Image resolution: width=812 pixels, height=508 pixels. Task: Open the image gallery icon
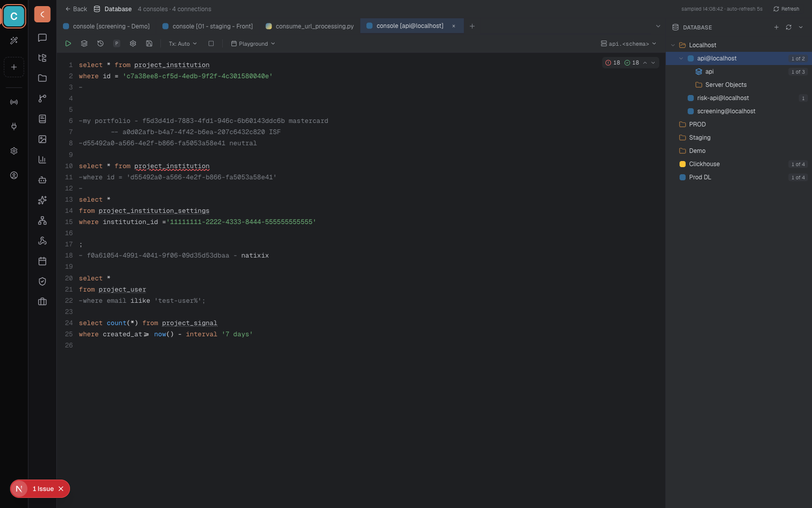point(42,139)
